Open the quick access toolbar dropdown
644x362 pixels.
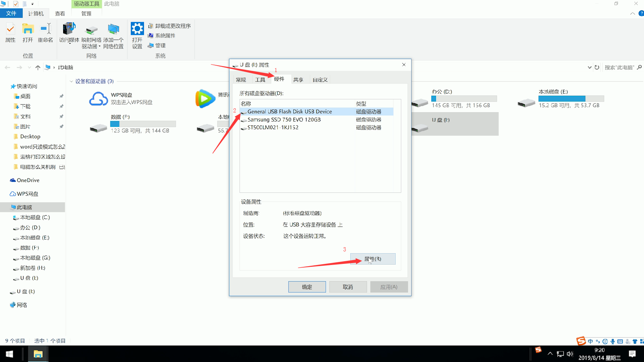coord(33,4)
